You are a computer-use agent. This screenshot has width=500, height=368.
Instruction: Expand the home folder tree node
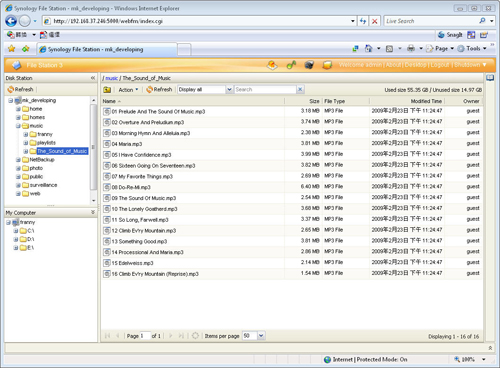click(x=18, y=109)
